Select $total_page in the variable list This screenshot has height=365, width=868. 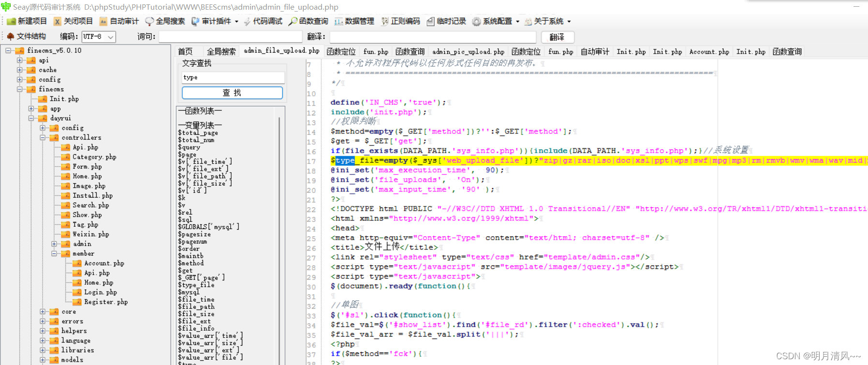tap(198, 132)
